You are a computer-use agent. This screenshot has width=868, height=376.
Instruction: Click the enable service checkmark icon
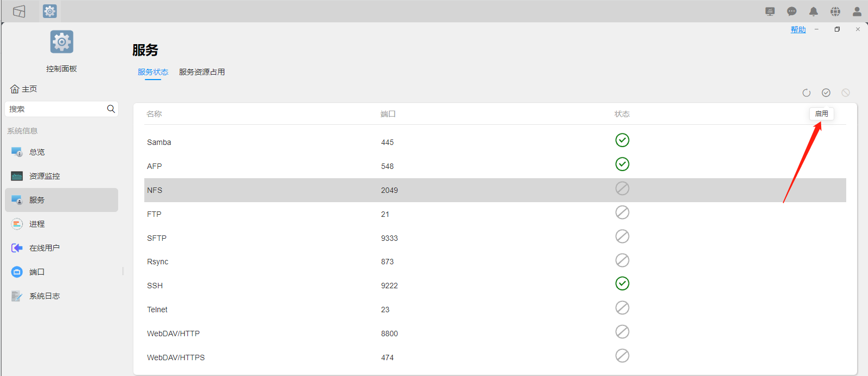[x=826, y=93]
